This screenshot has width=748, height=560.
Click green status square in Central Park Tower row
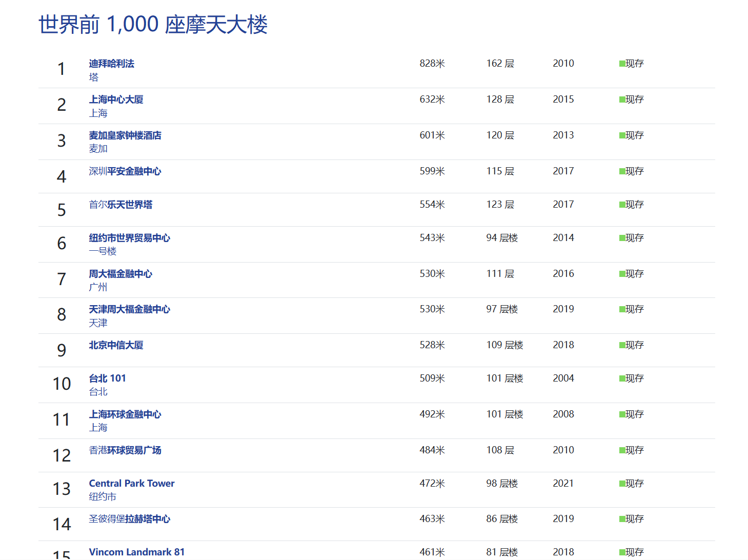tap(622, 484)
